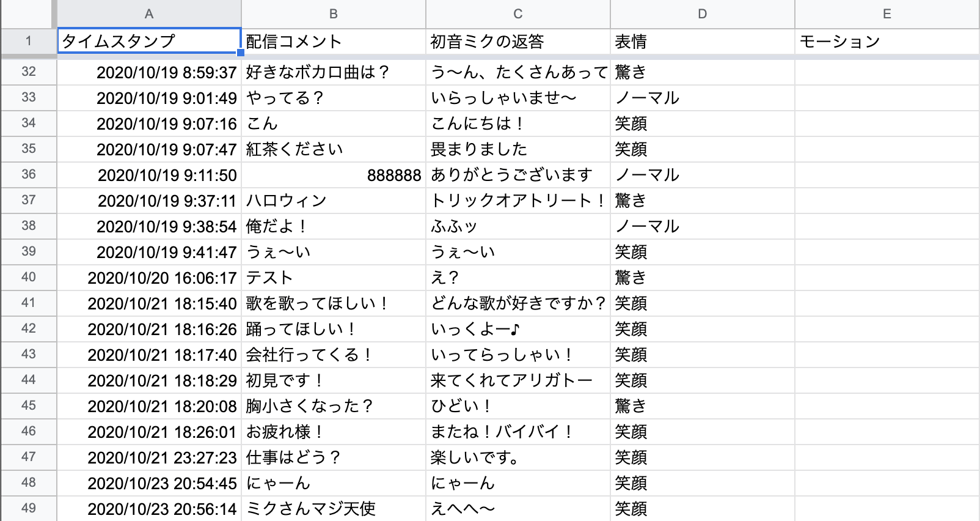
Task: Select row number 49
Action: coord(29,508)
